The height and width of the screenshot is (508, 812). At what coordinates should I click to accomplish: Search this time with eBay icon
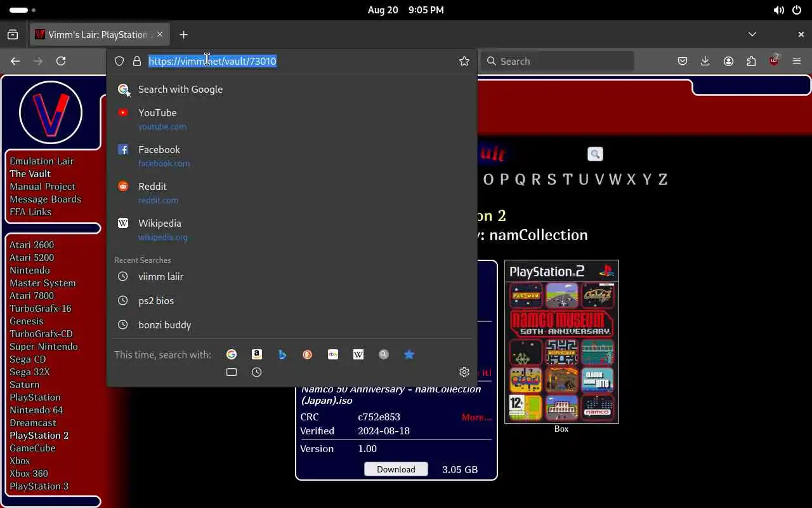click(x=333, y=354)
